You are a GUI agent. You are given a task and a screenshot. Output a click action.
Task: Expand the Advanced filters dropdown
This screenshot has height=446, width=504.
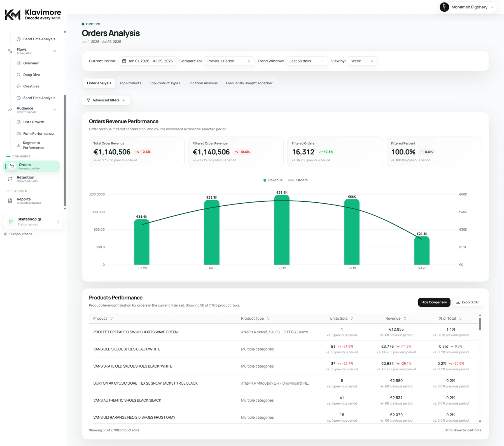106,100
